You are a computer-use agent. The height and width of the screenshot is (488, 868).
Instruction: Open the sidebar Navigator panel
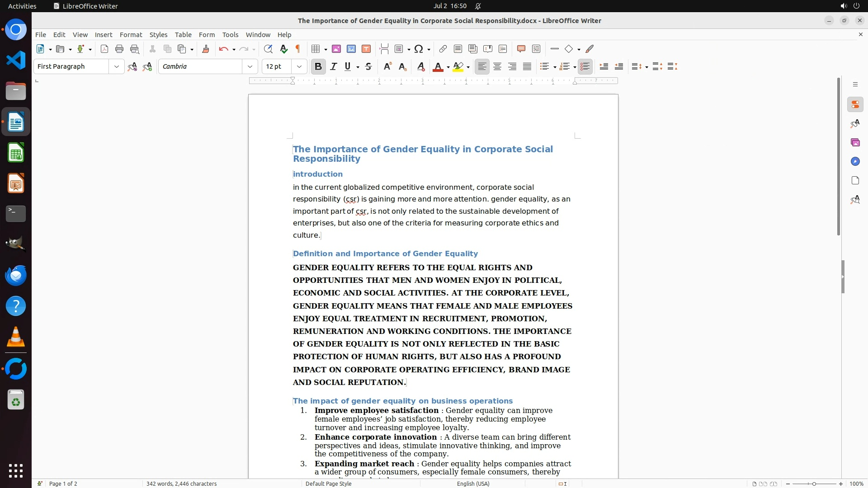pyautogui.click(x=855, y=161)
